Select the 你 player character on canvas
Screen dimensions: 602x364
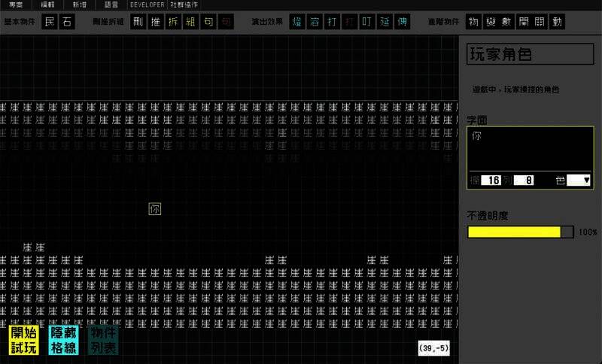tap(154, 209)
